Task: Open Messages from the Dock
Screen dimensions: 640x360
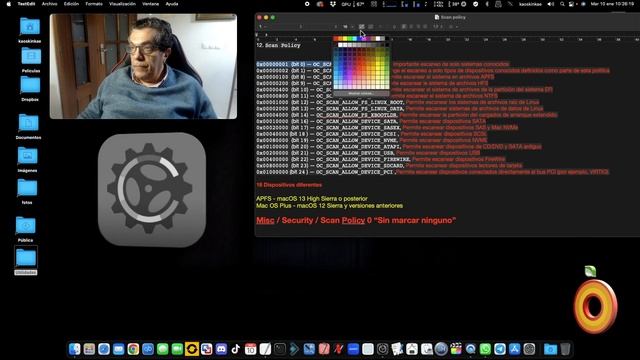Action: click(162, 349)
